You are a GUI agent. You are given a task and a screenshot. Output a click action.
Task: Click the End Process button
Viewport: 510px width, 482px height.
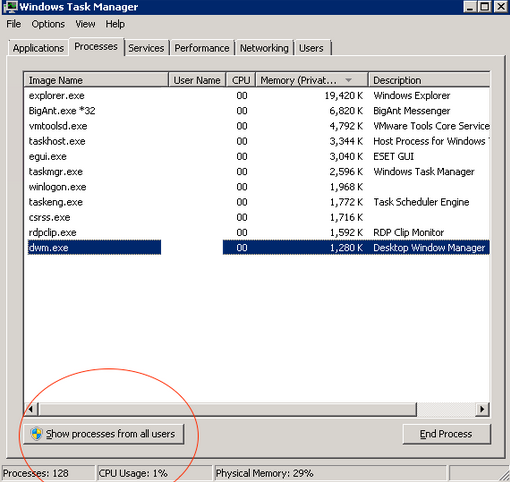[x=446, y=434]
